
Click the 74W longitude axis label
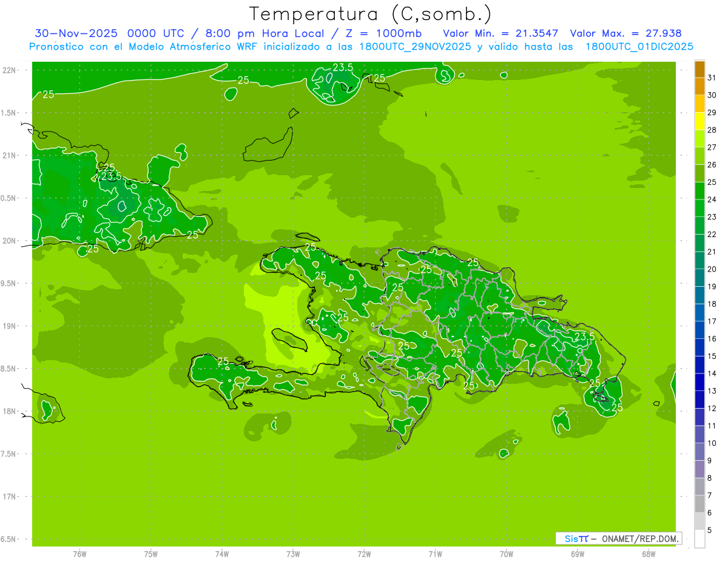pyautogui.click(x=221, y=554)
